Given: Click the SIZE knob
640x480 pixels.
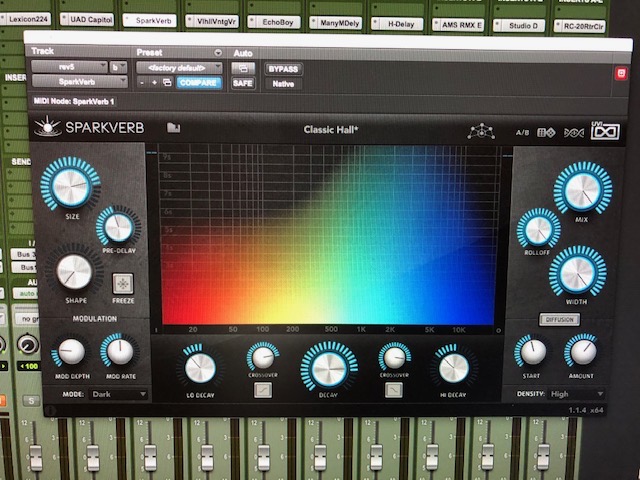Looking at the screenshot, I should coord(70,185).
